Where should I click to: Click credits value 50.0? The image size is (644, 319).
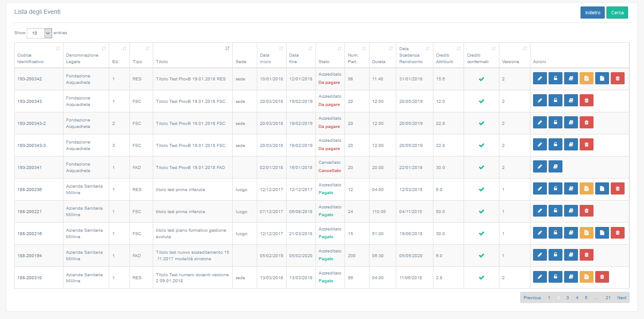[440, 211]
